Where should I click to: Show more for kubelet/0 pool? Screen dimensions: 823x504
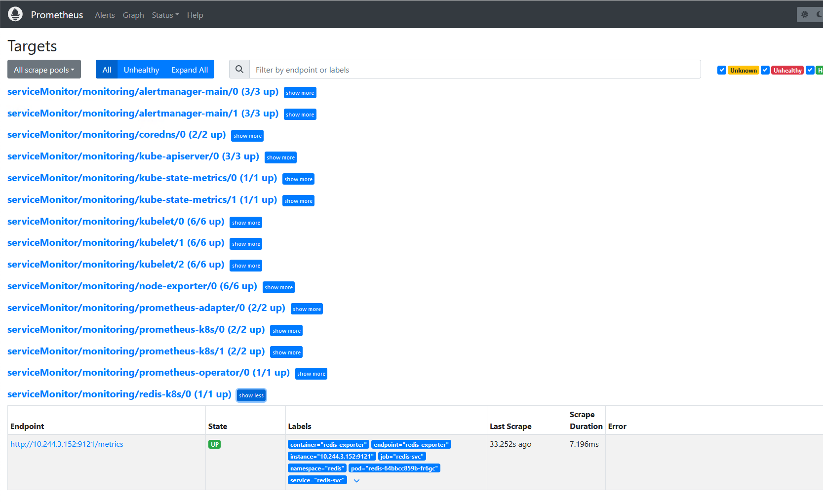point(246,223)
